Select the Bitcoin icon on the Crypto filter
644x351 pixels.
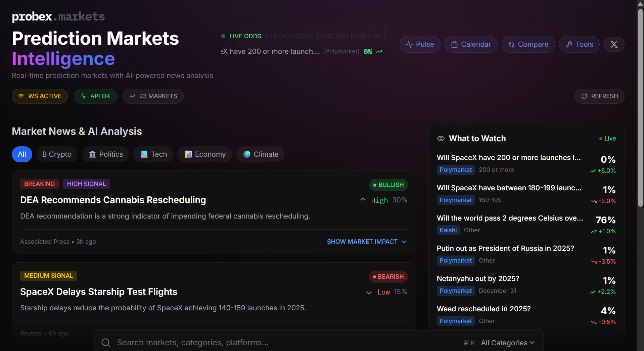[x=45, y=154]
